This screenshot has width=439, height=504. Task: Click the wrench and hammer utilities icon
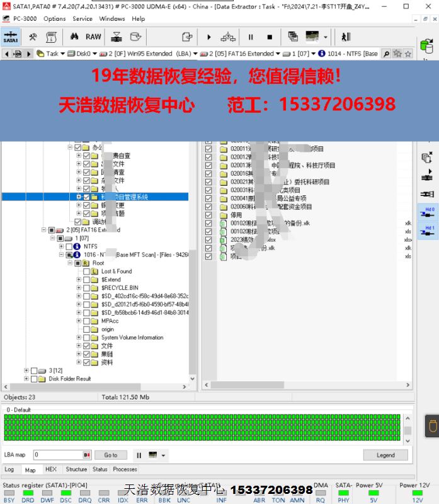click(x=33, y=37)
